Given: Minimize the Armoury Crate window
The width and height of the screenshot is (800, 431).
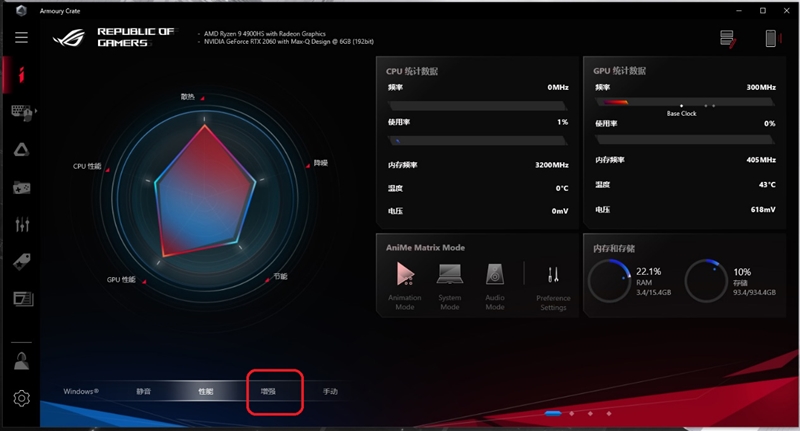Looking at the screenshot, I should [x=739, y=11].
